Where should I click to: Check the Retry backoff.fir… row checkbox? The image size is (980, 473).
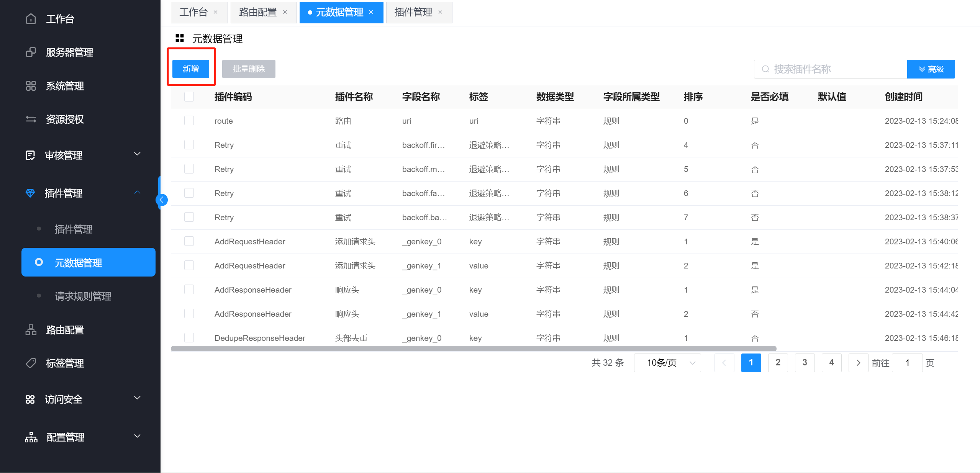189,145
